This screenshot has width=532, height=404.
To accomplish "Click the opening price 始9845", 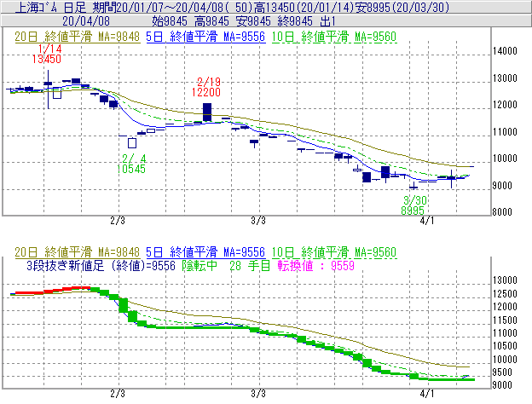I will (x=170, y=21).
